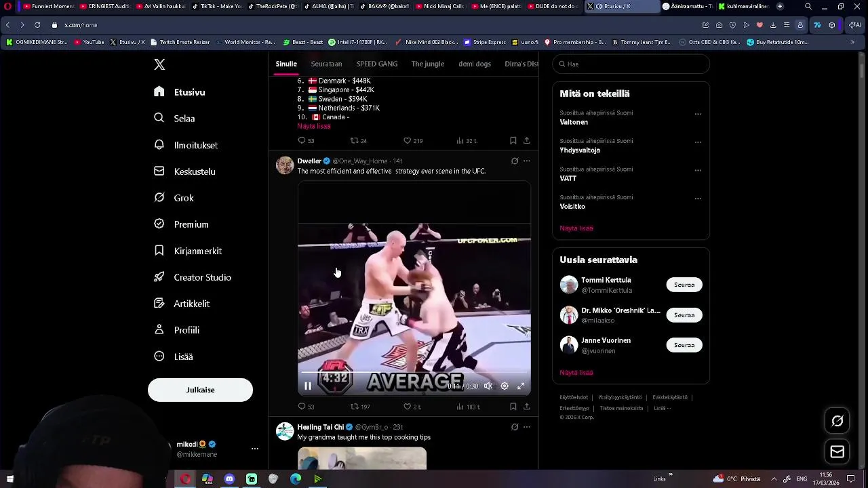Screen dimensions: 868x488
Task: Open new browser tab
Action: 780,6
